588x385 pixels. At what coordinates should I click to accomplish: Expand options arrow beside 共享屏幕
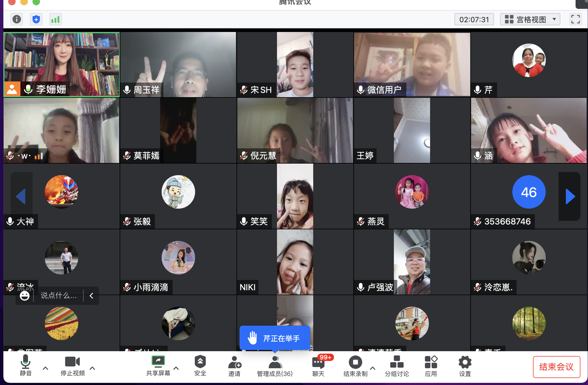(176, 369)
